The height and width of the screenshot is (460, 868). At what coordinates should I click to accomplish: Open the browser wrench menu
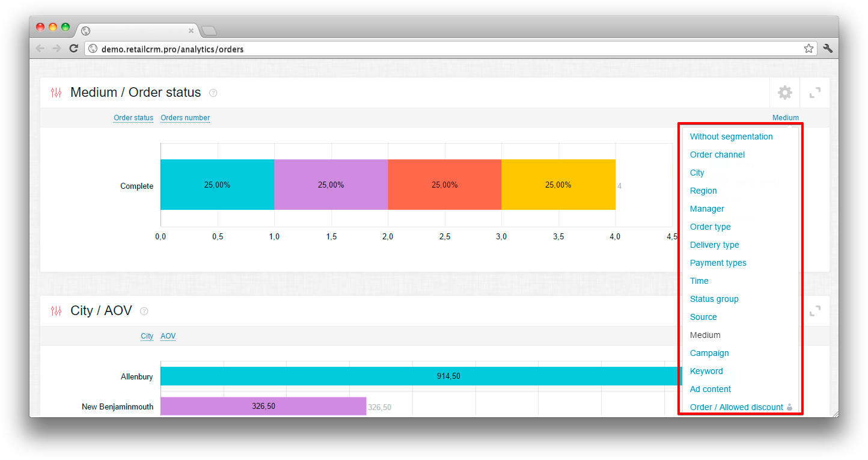[828, 49]
